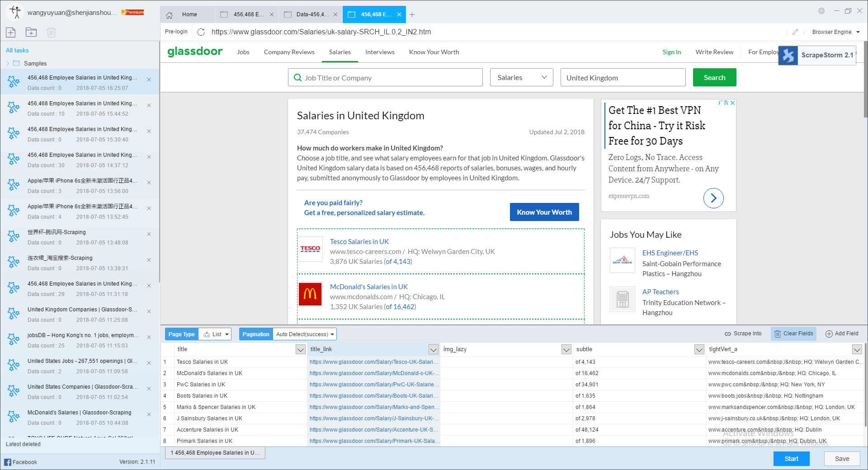Viewport: 868px width, 470px height.
Task: Click the ScrapeStorm logo icon
Action: 788,55
